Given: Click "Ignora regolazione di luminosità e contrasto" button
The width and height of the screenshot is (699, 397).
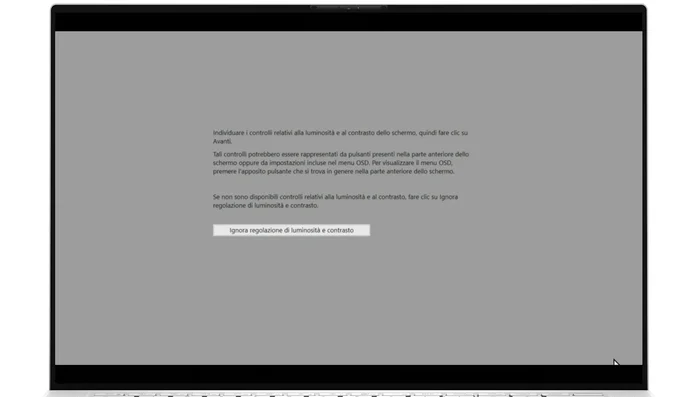Looking at the screenshot, I should click(291, 230).
